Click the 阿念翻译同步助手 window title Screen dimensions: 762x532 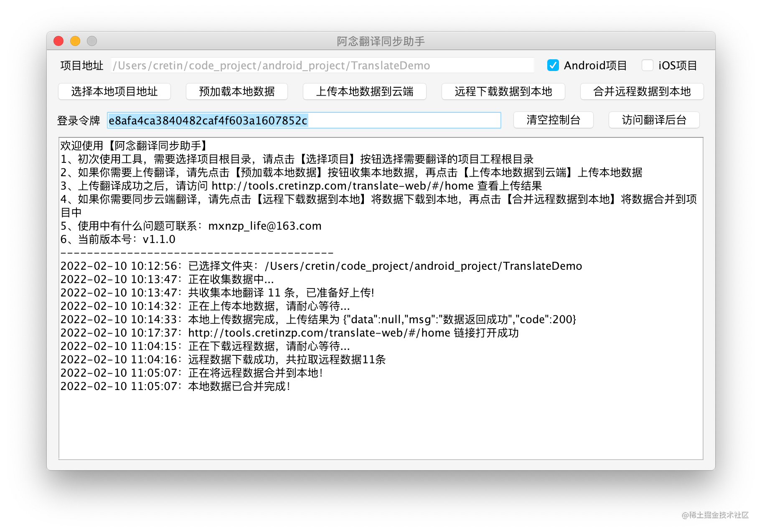(381, 41)
